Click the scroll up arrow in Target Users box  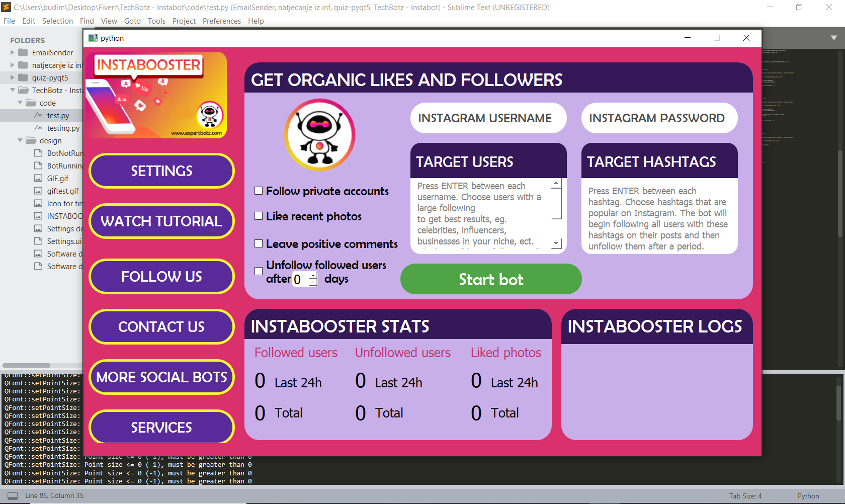coord(556,184)
